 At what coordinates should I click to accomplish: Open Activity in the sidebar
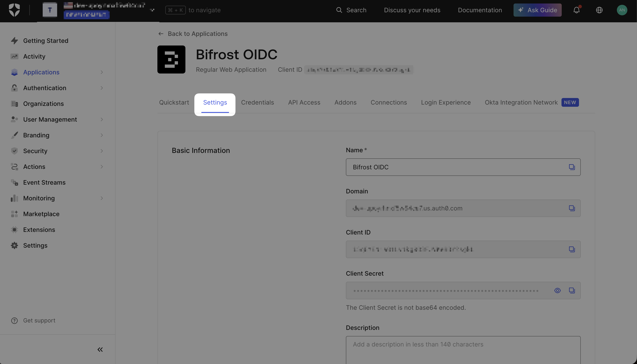tap(34, 56)
